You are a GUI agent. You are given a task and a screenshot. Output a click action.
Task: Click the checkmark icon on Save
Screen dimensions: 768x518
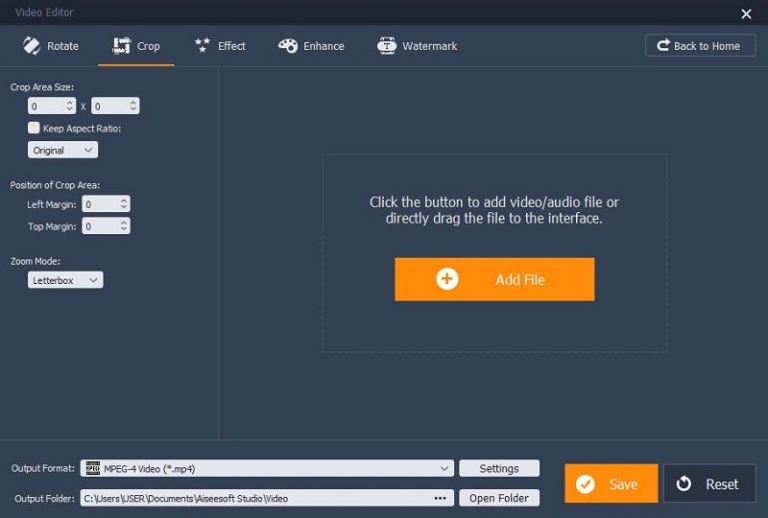click(x=586, y=484)
